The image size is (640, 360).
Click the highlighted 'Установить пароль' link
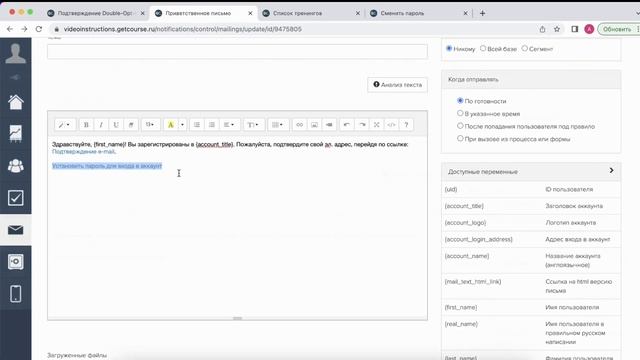pyautogui.click(x=107, y=166)
